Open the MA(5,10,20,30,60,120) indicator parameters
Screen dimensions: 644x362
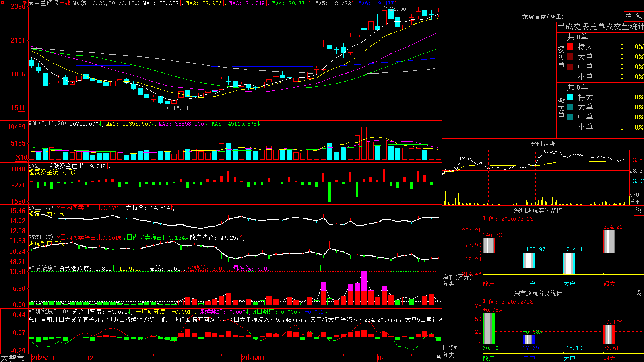tap(107, 3)
